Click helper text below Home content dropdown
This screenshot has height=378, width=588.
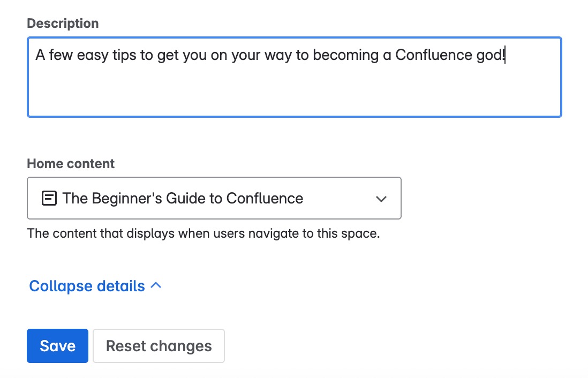click(x=203, y=234)
